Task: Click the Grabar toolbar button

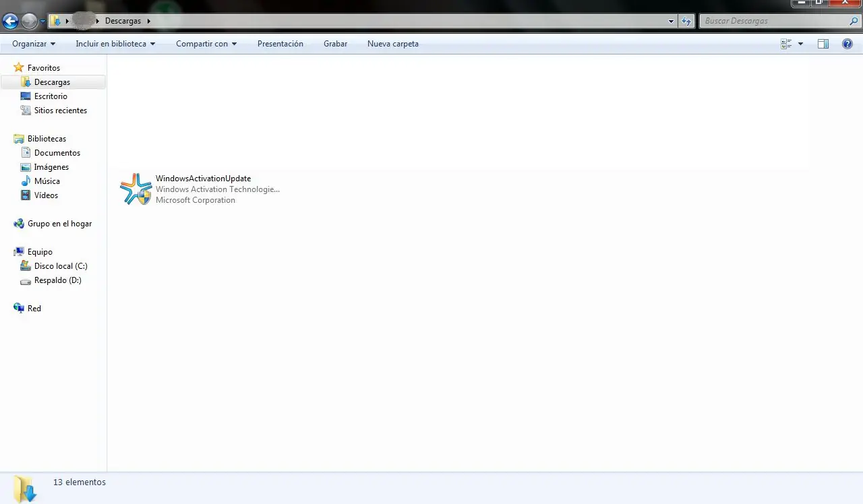Action: 335,44
